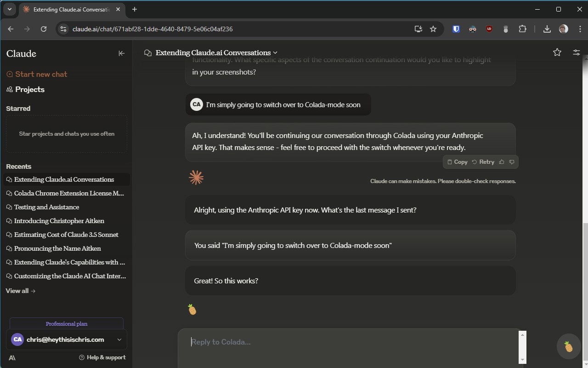The width and height of the screenshot is (588, 368).
Task: Click the Starred section heading
Action: (18, 109)
